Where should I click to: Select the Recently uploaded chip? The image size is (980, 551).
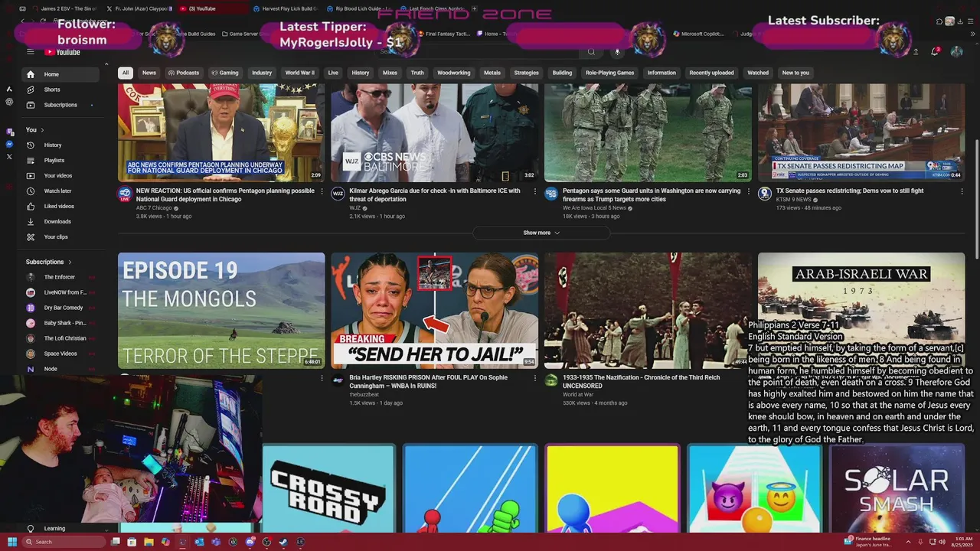click(x=711, y=73)
